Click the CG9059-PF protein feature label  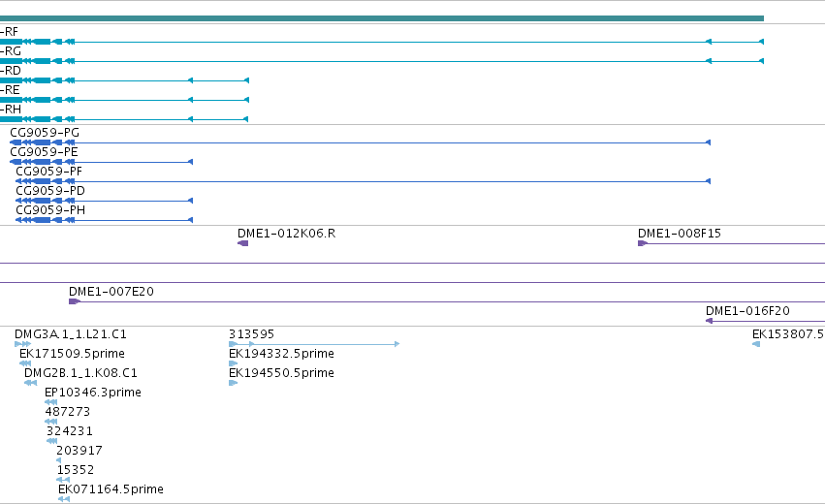[48, 172]
